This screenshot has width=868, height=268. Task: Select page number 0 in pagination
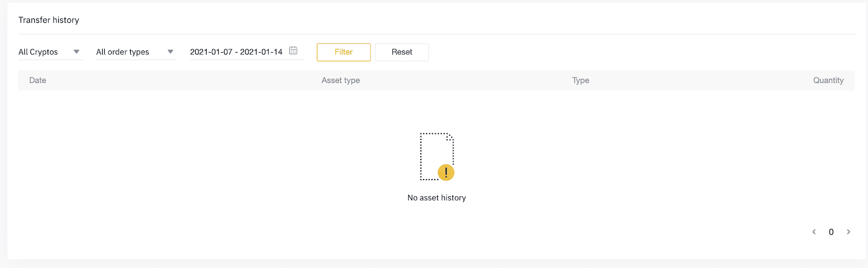831,232
